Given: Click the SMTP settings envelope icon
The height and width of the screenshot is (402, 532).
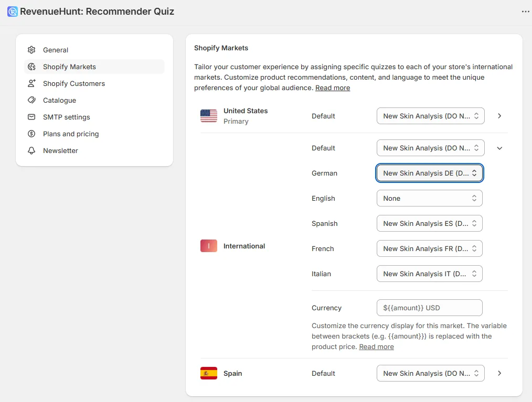Looking at the screenshot, I should 31,117.
